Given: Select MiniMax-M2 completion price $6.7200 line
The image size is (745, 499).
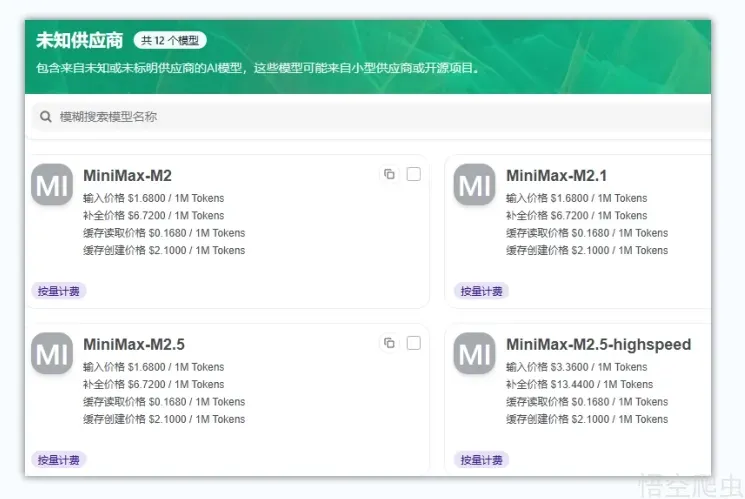Looking at the screenshot, I should coord(153,216).
